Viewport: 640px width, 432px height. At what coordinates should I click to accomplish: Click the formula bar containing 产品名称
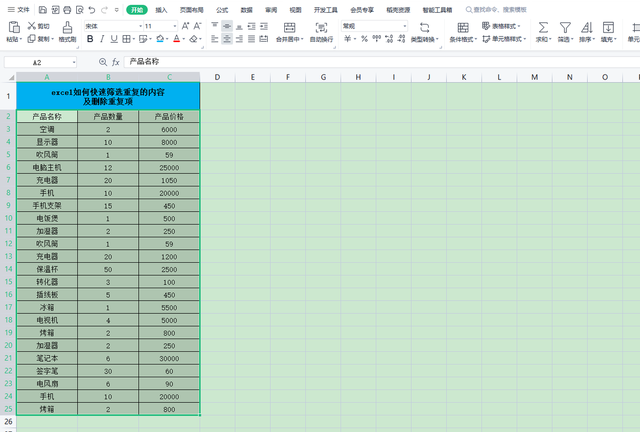pos(381,62)
